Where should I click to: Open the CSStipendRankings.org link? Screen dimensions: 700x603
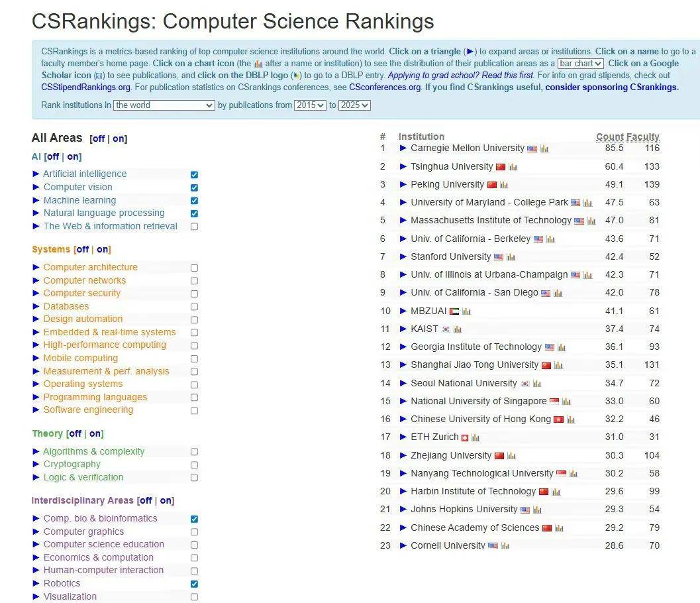coord(85,87)
